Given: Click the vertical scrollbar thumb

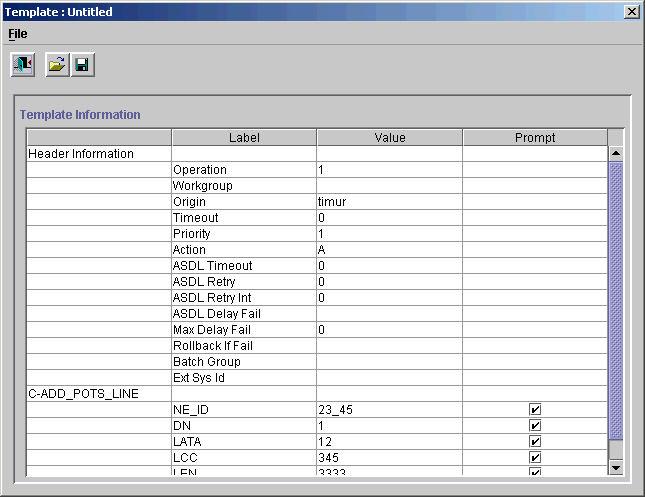Looking at the screenshot, I should tap(616, 300).
